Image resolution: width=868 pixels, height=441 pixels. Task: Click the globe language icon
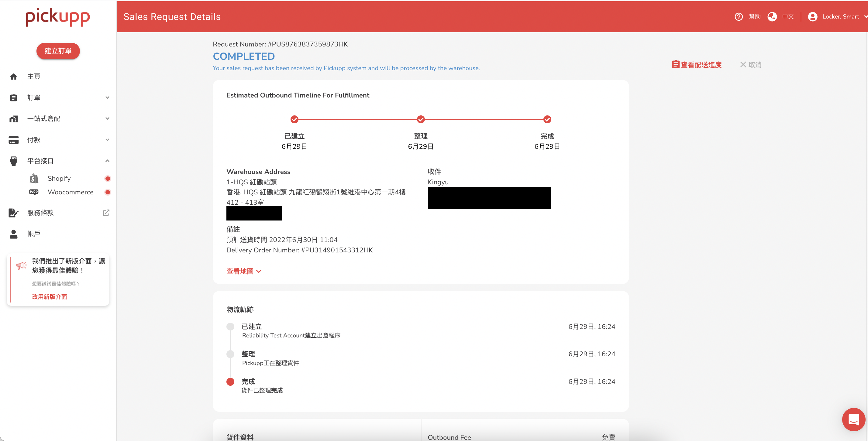772,17
